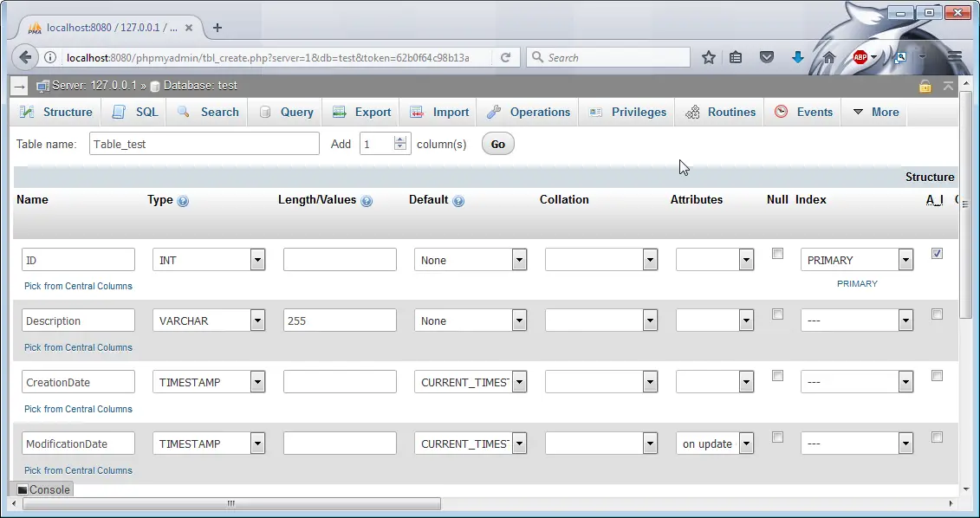
Task: Reload the page with the refresh icon
Action: pyautogui.click(x=506, y=57)
